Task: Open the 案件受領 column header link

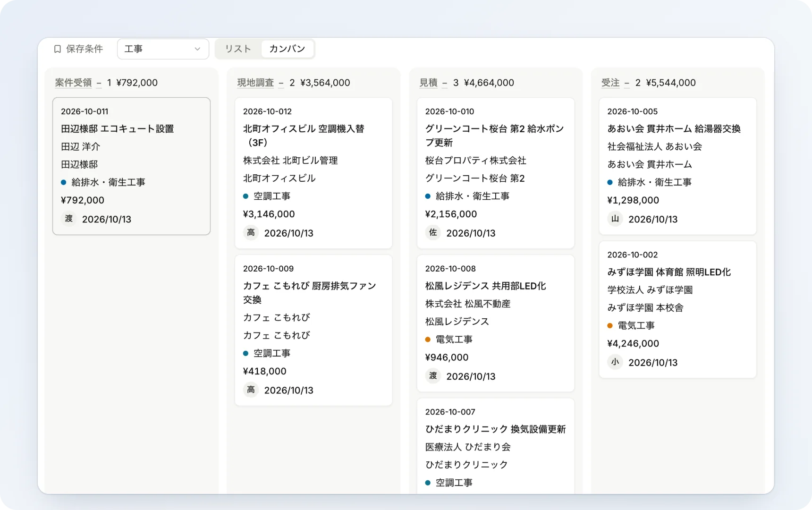Action: tap(73, 83)
